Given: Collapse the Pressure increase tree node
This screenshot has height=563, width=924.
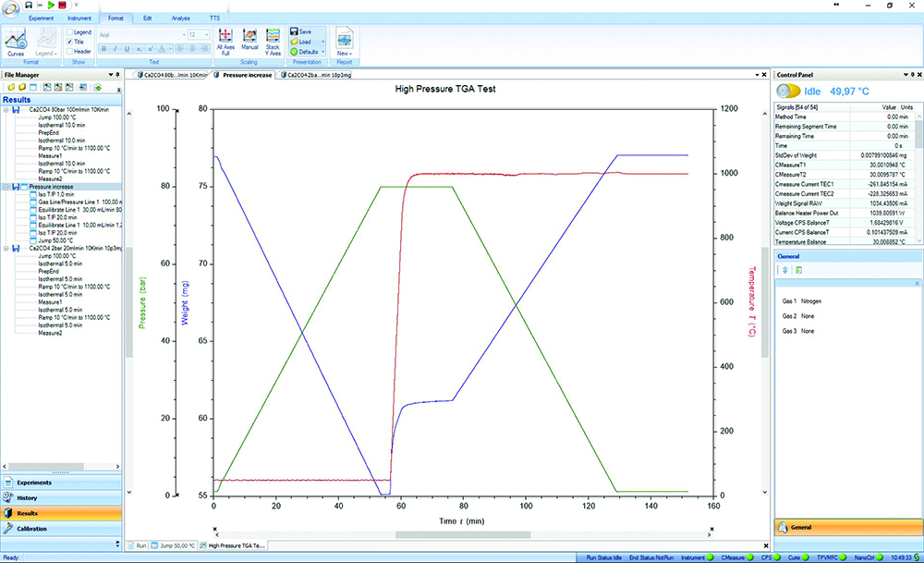Looking at the screenshot, I should pyautogui.click(x=6, y=187).
